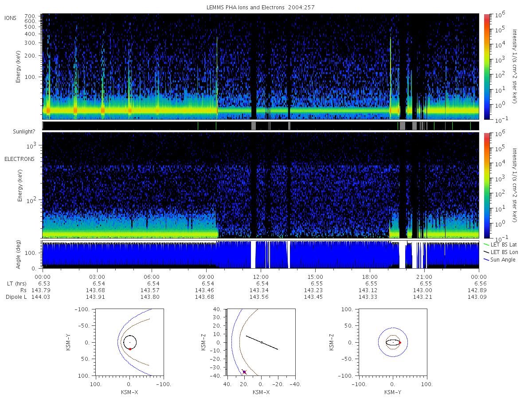Select the blue Sun Angle legend line
This screenshot has height=399, width=532.
487,259
